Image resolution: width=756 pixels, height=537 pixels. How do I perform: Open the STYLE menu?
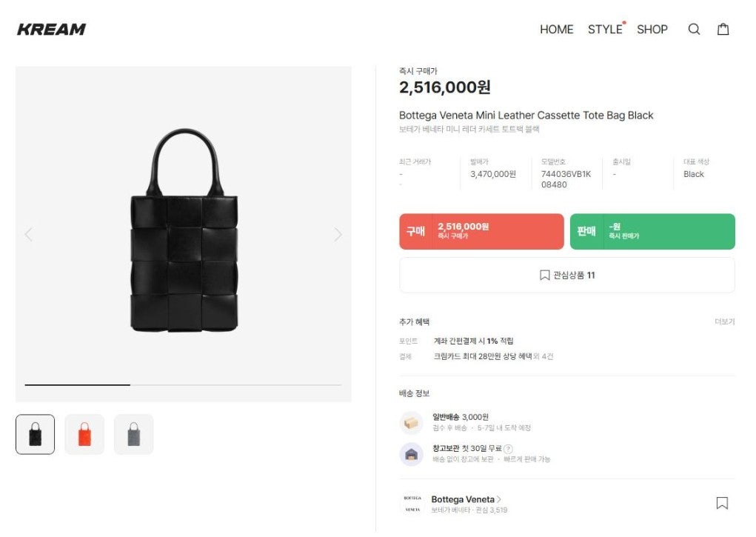[605, 30]
